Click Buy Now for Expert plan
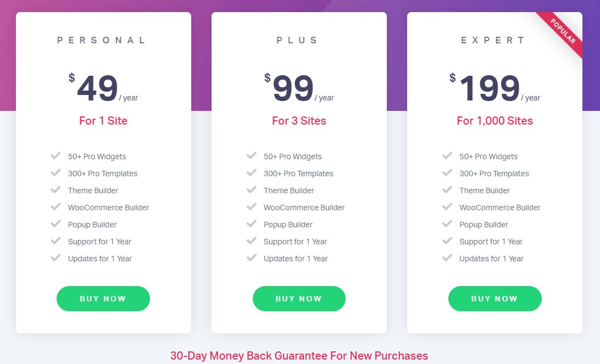The image size is (600, 364). pyautogui.click(x=495, y=299)
